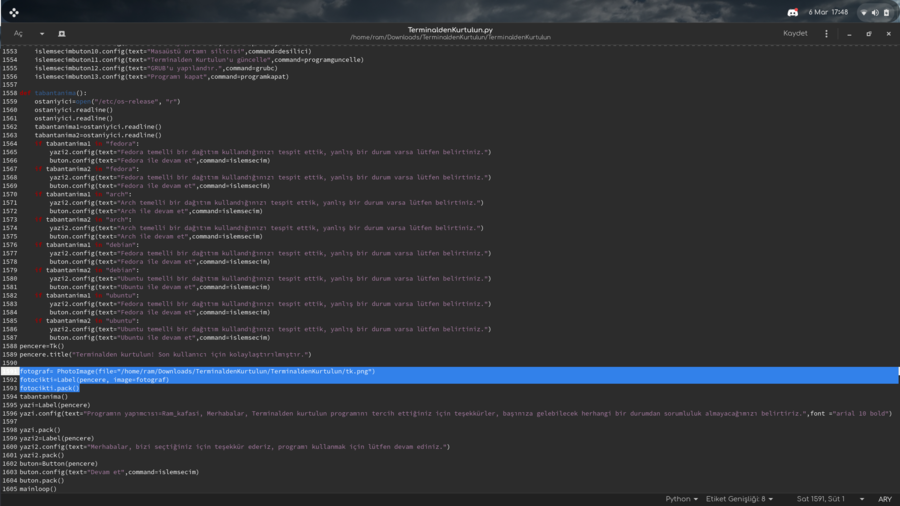
Task: Click line 1598 yazi.pack()
Action: click(40, 430)
